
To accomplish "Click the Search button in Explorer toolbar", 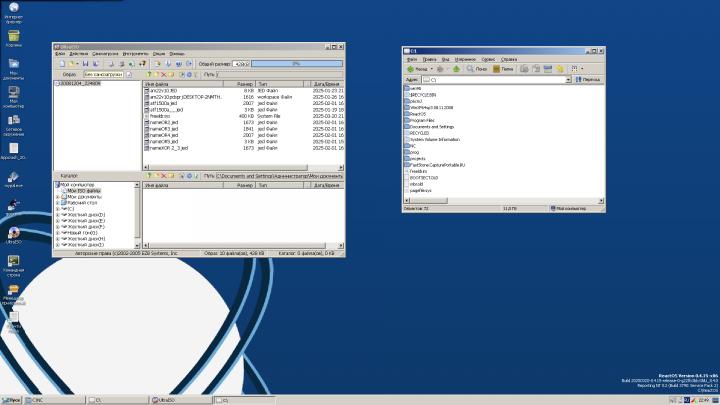I will coord(478,69).
